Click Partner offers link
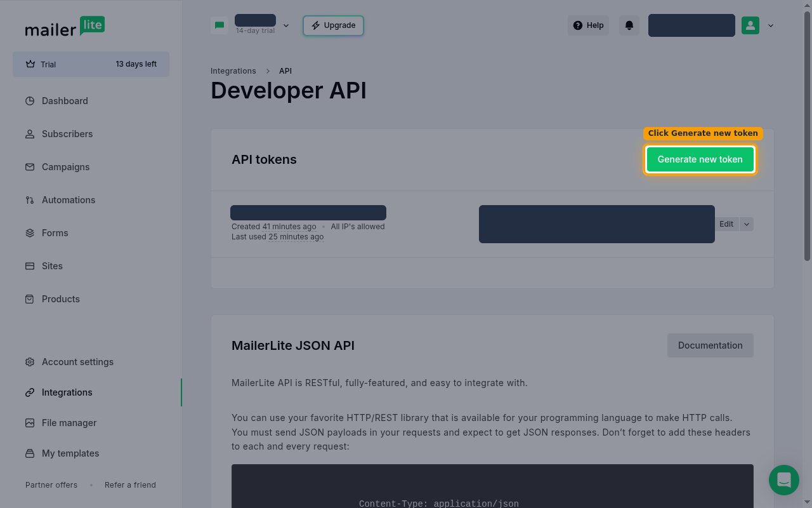Screen dimensions: 812x508 click(x=51, y=485)
